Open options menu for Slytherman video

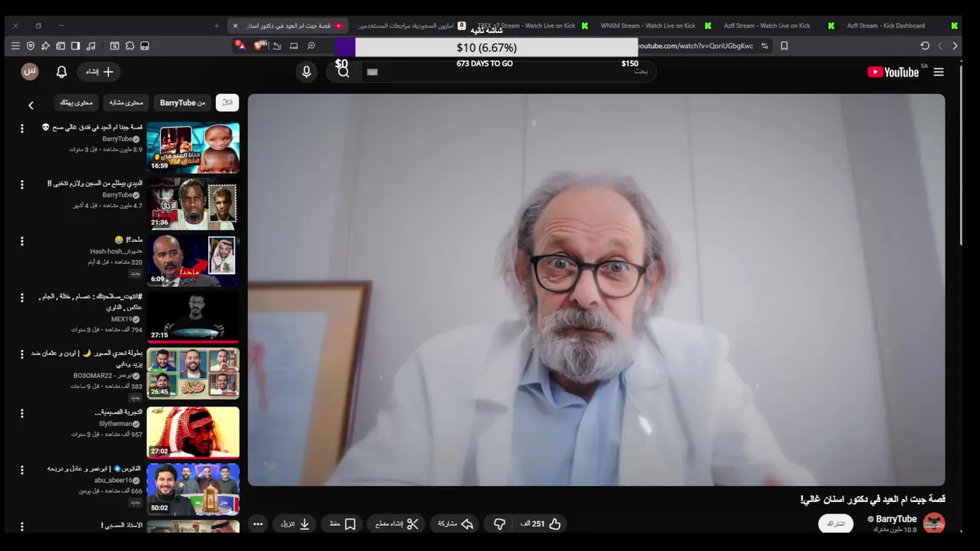(x=21, y=413)
